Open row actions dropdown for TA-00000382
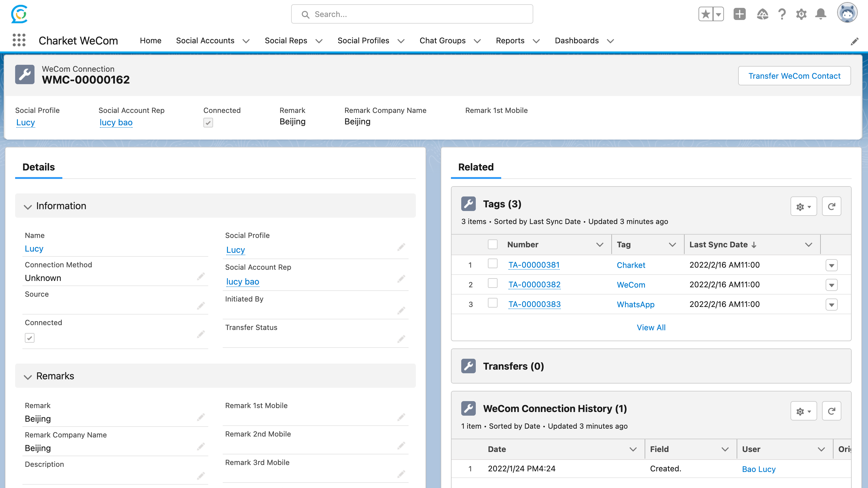The width and height of the screenshot is (868, 488). coord(831,285)
